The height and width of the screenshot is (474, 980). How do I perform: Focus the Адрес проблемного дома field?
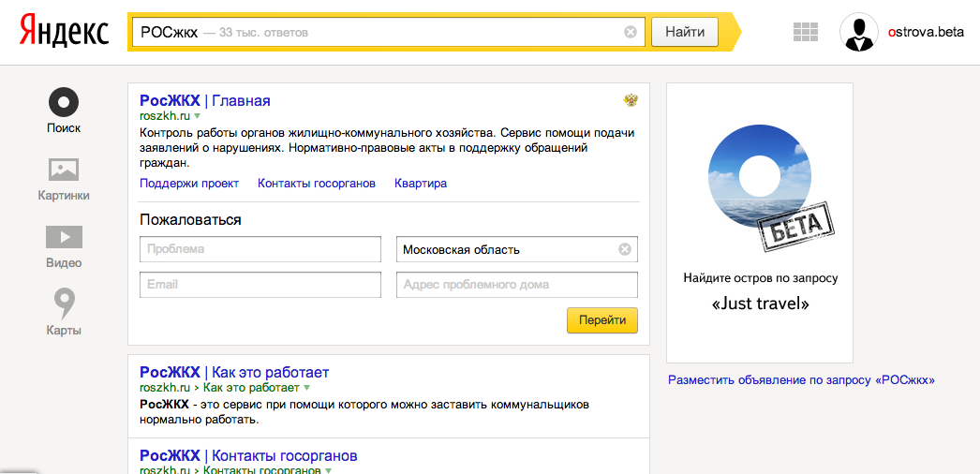517,285
